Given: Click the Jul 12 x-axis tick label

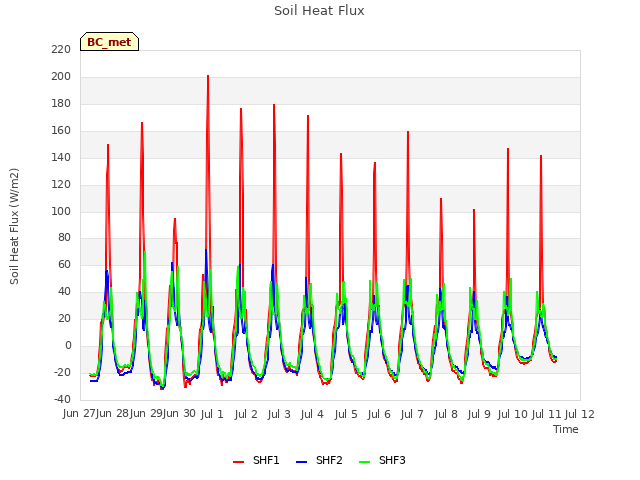Looking at the screenshot, I should coord(580,414).
